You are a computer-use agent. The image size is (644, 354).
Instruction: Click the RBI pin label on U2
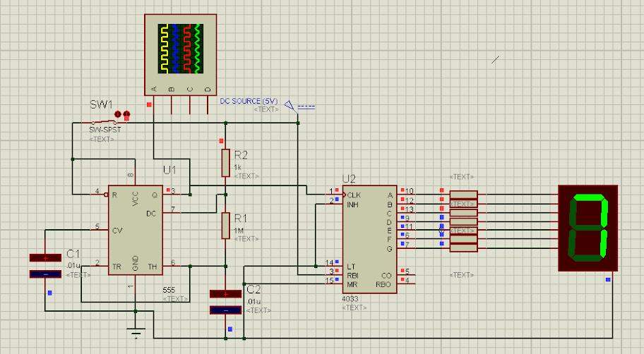pyautogui.click(x=352, y=276)
